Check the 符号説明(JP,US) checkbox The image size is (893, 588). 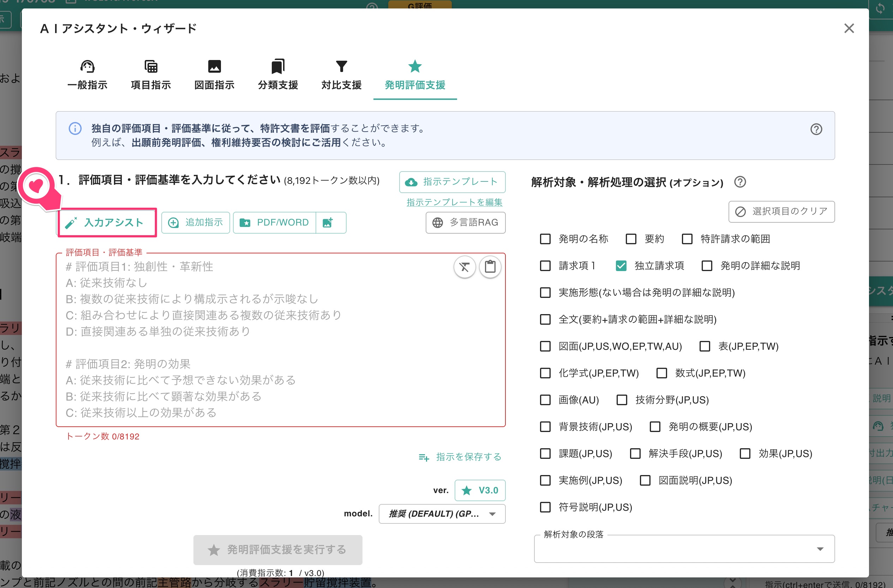pyautogui.click(x=545, y=507)
